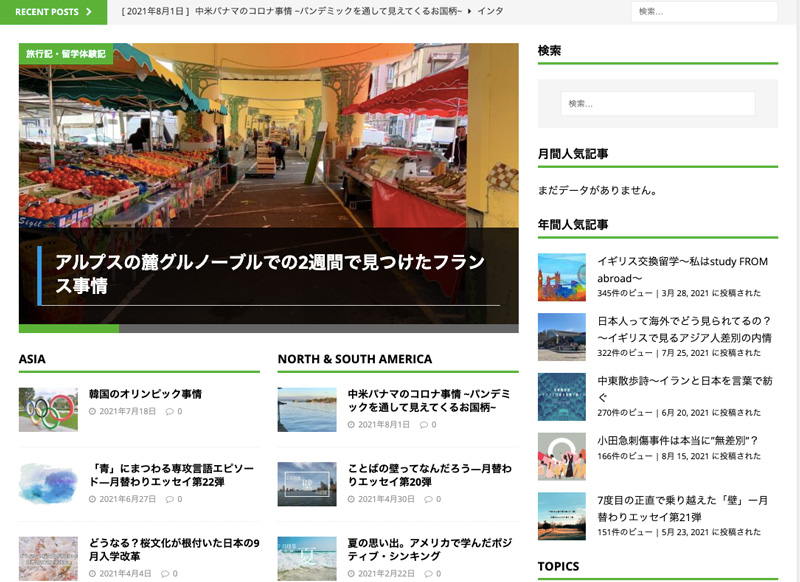This screenshot has height=582, width=800.
Task: Open the NORTH & SOUTH AMERICA section heading
Action: (x=355, y=359)
